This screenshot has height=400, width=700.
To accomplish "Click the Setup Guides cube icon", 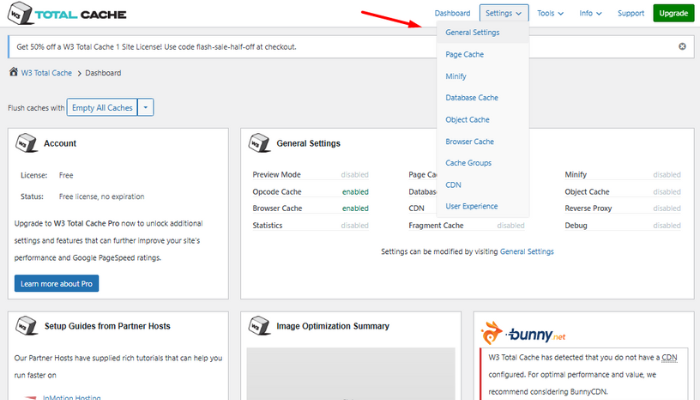I will [27, 325].
